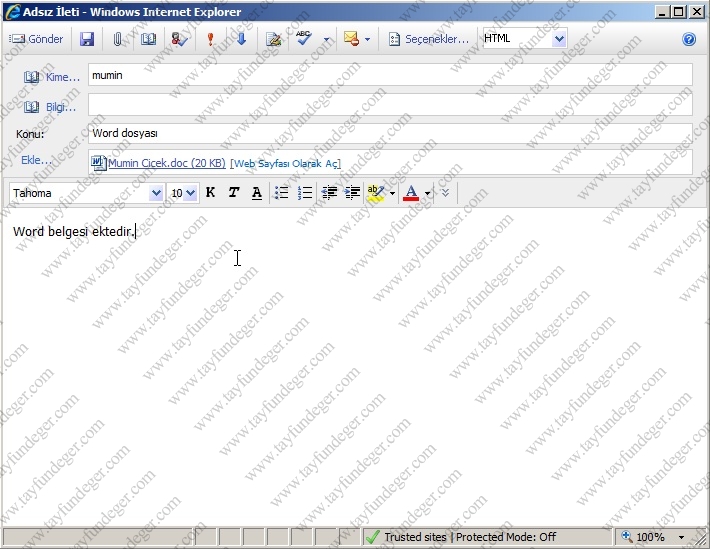
Task: Open address book icon in top toolbar
Action: tap(148, 39)
